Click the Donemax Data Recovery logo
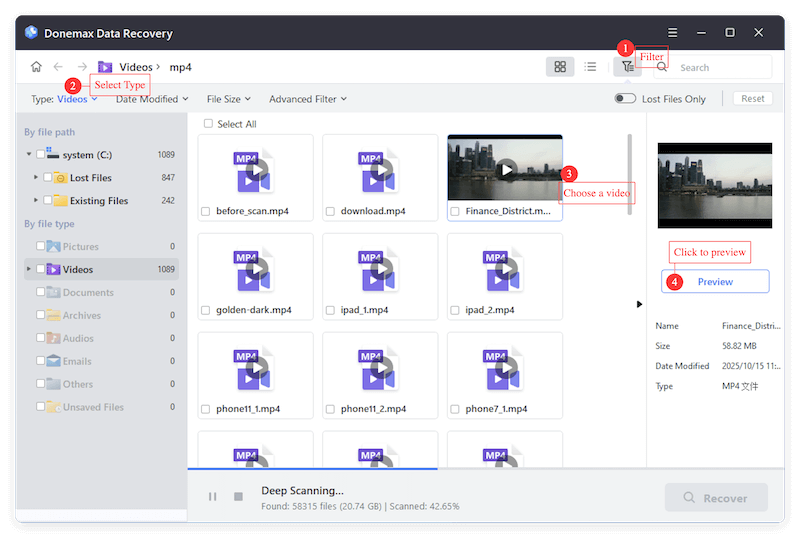 coord(31,33)
